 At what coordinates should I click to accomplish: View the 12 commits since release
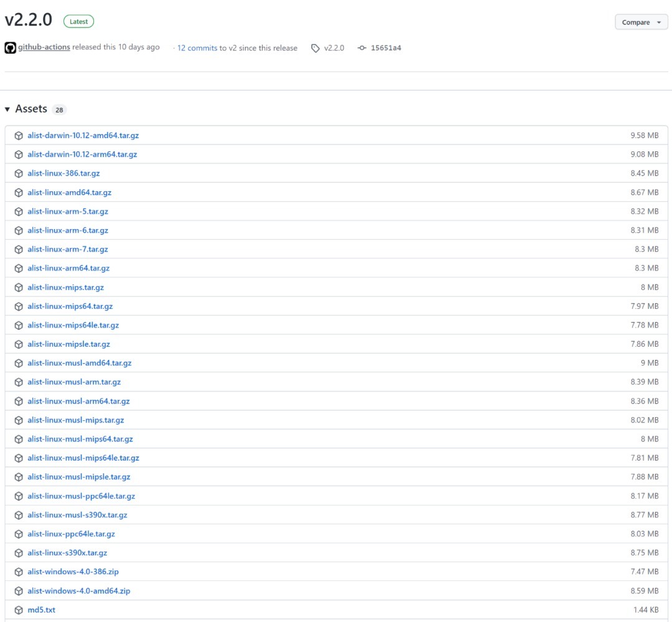197,48
